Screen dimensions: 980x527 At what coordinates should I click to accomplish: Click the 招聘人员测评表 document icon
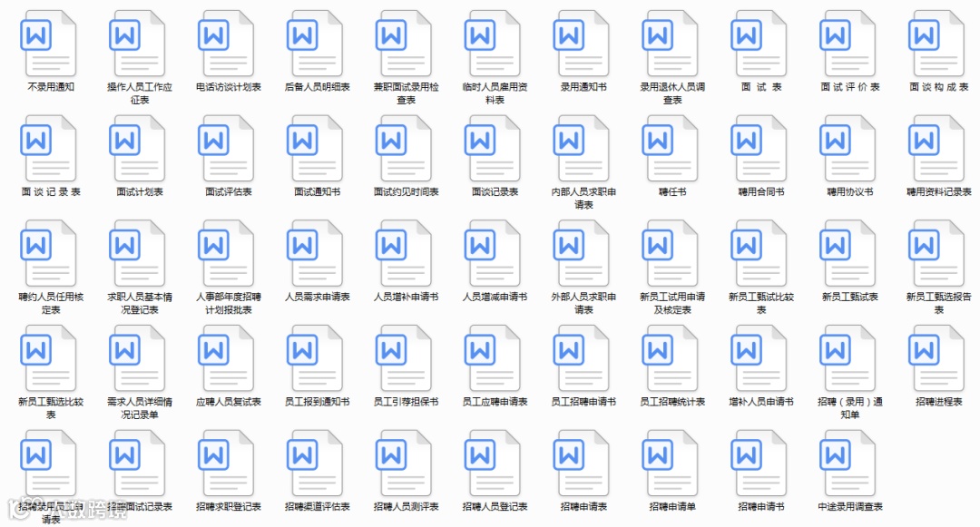[405, 464]
